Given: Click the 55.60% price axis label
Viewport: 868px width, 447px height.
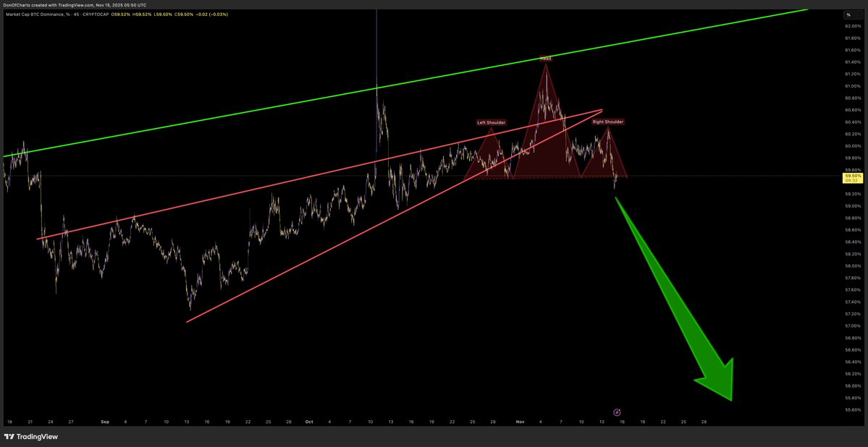Looking at the screenshot, I should [x=853, y=410].
